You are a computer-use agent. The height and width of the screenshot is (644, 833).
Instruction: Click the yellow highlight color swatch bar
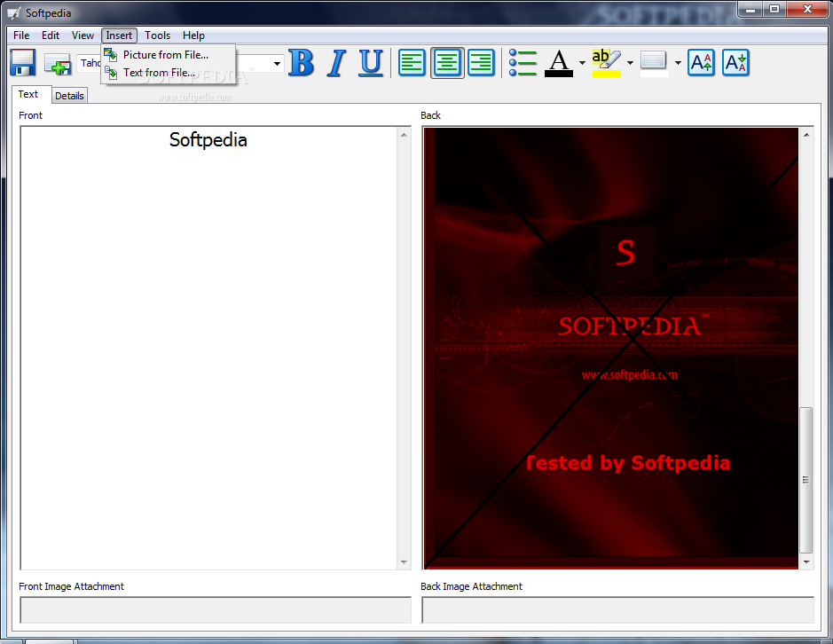607,74
